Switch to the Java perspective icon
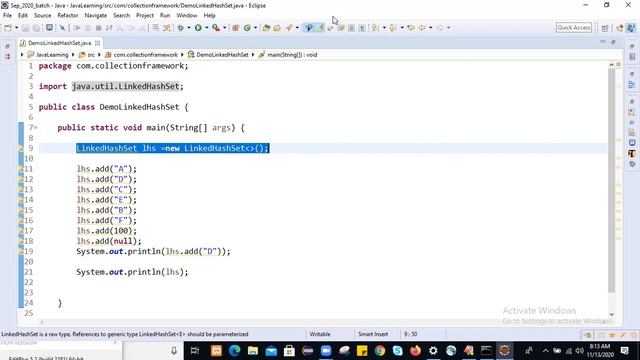Screen dimensions: 640x360 tap(631, 28)
